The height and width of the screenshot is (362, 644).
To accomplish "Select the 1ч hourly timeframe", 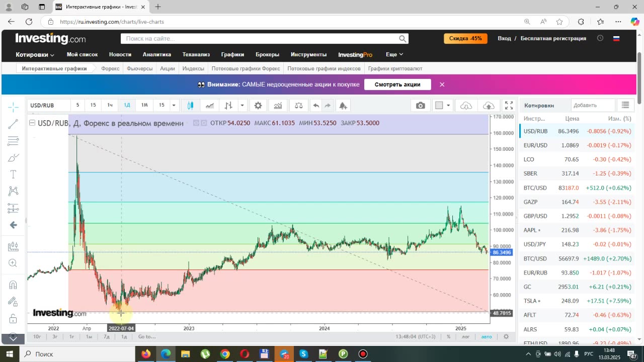I will click(110, 105).
